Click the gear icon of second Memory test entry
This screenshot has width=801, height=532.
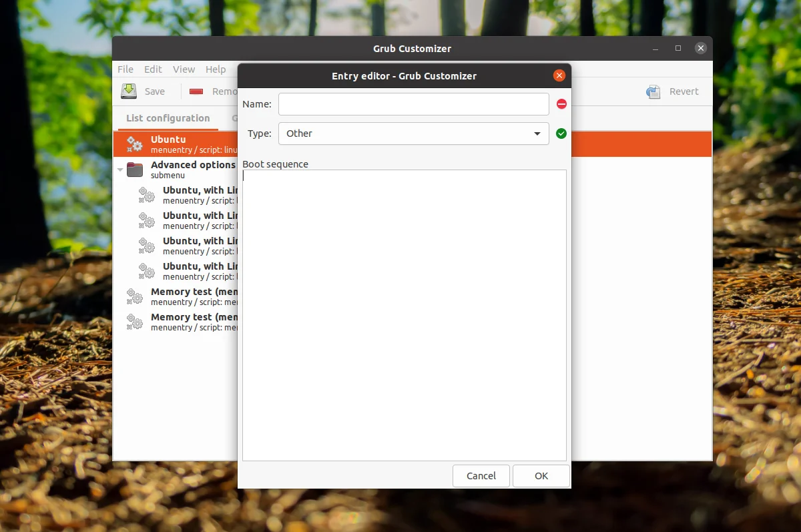135,322
